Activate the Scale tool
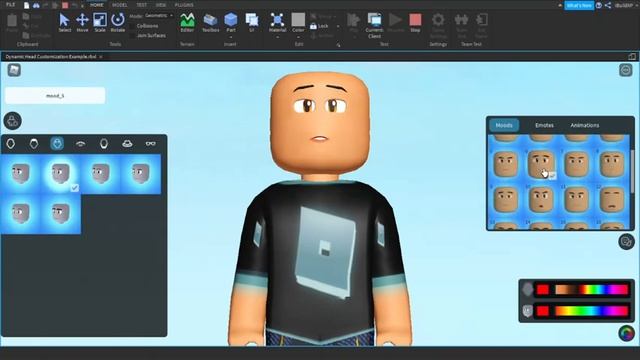The height and width of the screenshot is (360, 640). [x=100, y=22]
